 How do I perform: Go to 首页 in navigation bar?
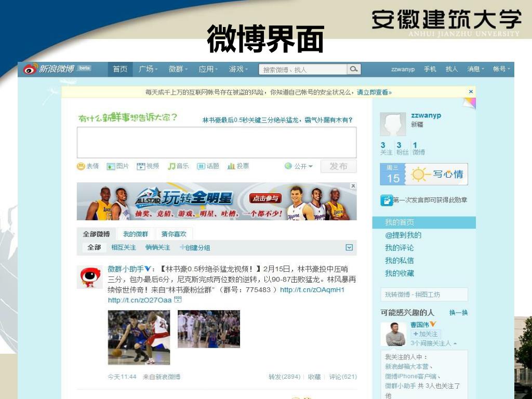coord(120,69)
